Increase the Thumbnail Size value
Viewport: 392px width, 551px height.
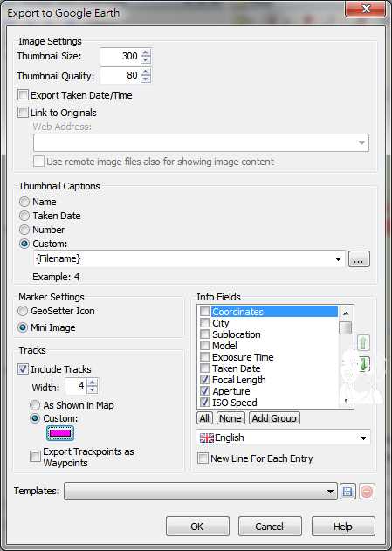[x=146, y=52]
